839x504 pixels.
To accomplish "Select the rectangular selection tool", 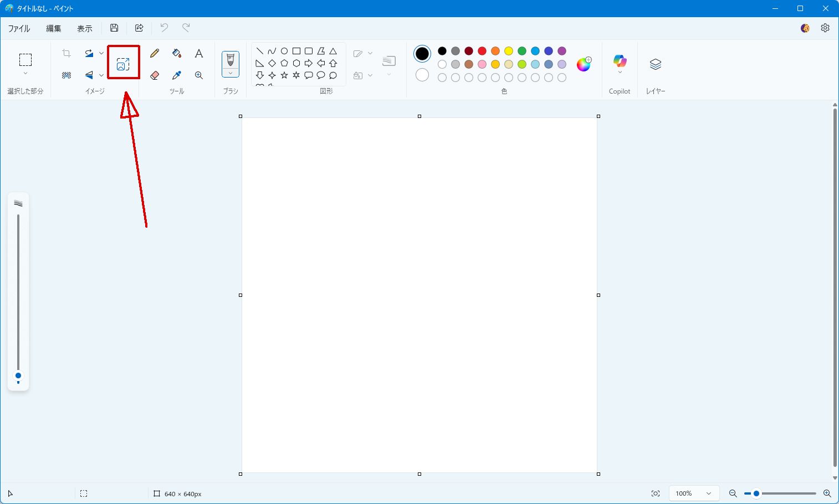I will pyautogui.click(x=25, y=60).
